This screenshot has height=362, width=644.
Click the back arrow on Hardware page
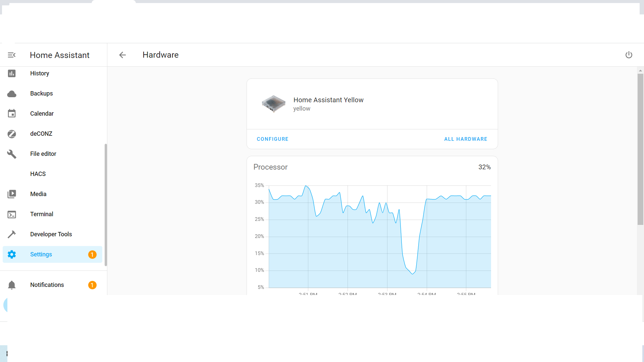point(122,55)
